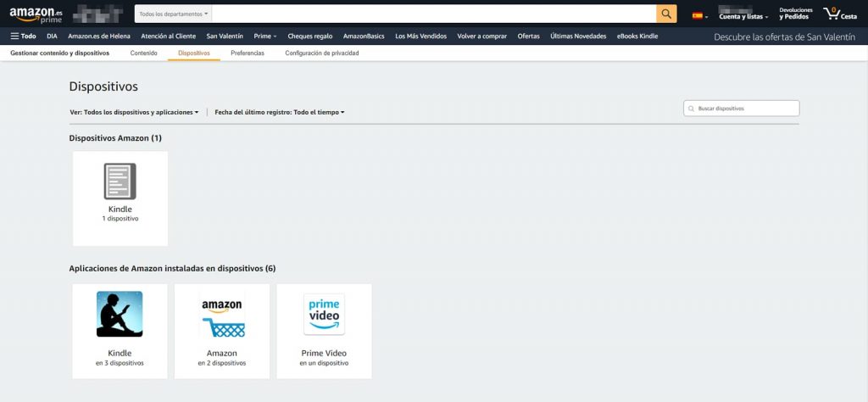The height and width of the screenshot is (402, 868).
Task: Open the Kindle app card
Action: [x=120, y=331]
